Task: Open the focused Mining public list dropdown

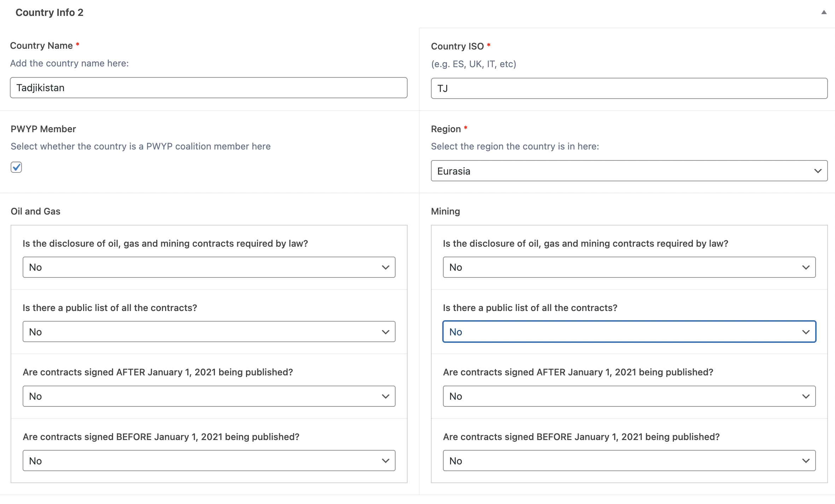Action: tap(629, 332)
